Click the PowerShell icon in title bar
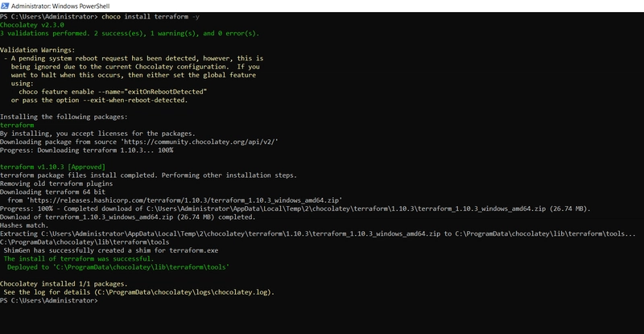The height and width of the screenshot is (334, 644). [5, 6]
